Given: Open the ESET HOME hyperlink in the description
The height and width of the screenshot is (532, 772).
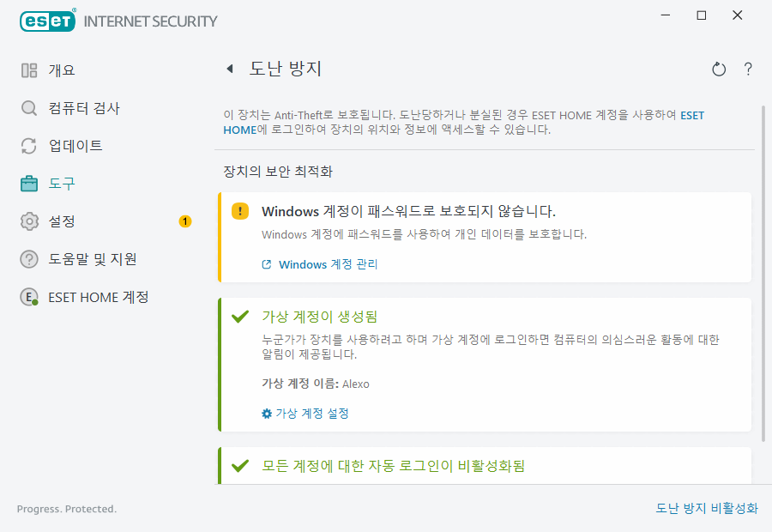Looking at the screenshot, I should point(693,114).
